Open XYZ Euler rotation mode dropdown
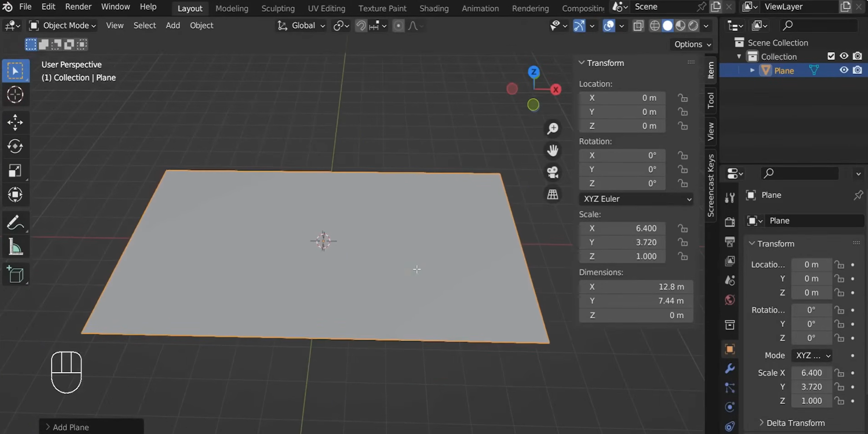This screenshot has width=868, height=434. [636, 199]
